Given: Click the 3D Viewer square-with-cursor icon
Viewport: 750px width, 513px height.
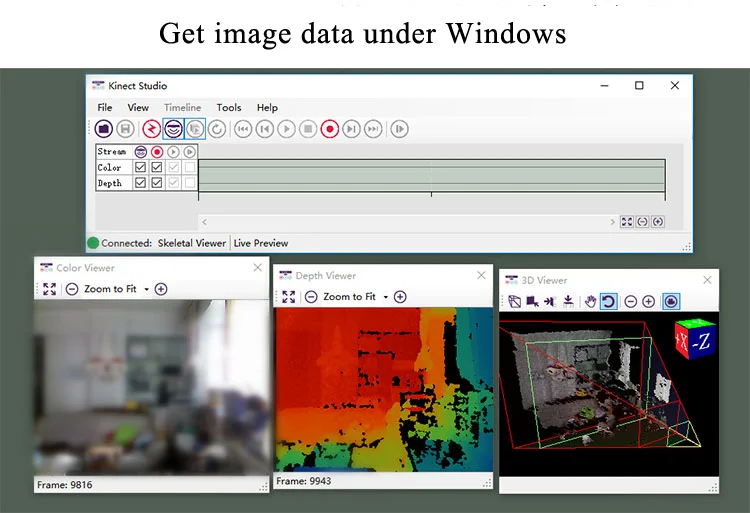Looking at the screenshot, I should [532, 302].
